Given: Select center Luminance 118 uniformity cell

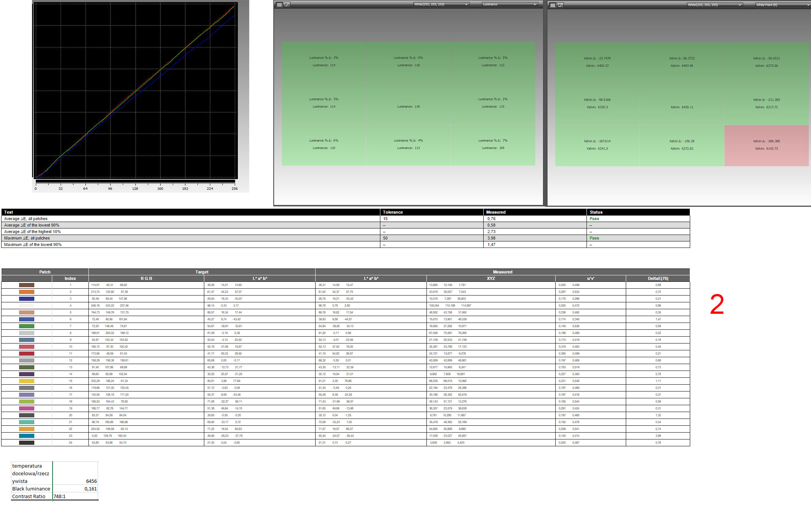Looking at the screenshot, I should [x=408, y=104].
